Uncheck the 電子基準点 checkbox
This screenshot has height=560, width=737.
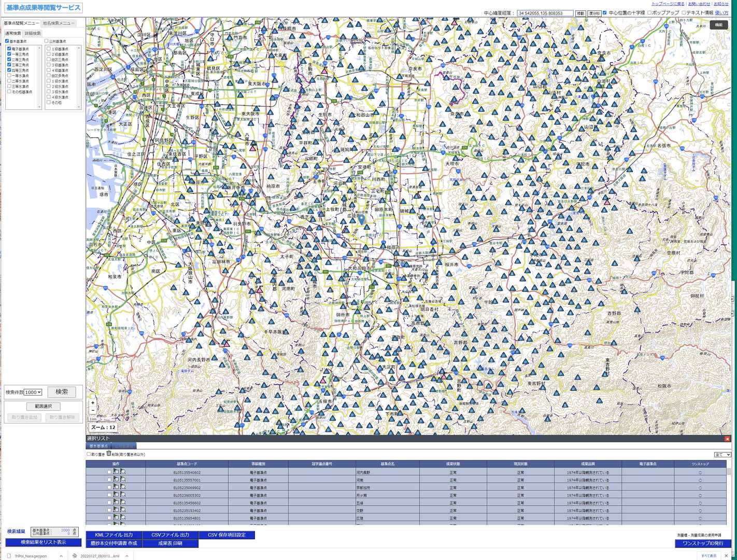[9, 49]
